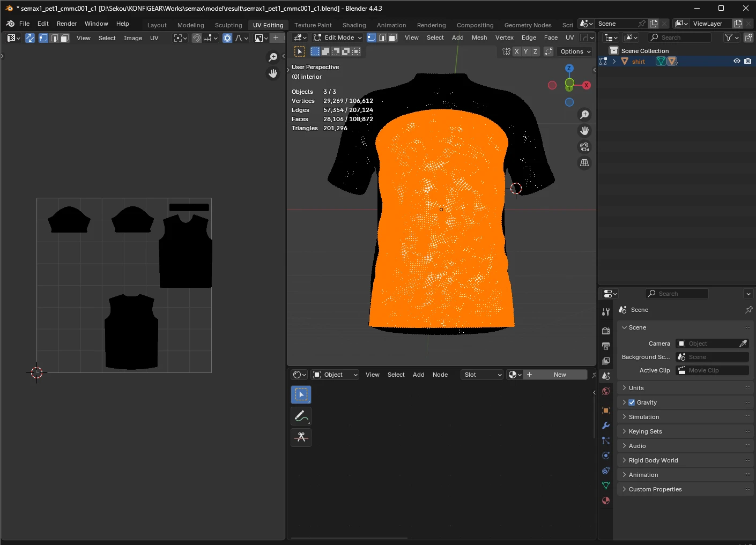Click the New material button
Screen dimensions: 756x545
(559, 375)
